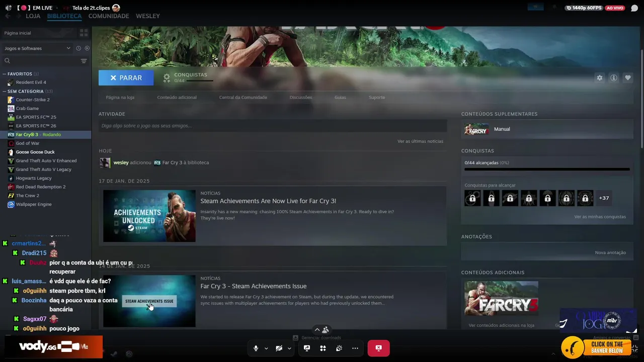The image size is (644, 362).
Task: Show remaining +37 achievements
Action: 604,198
